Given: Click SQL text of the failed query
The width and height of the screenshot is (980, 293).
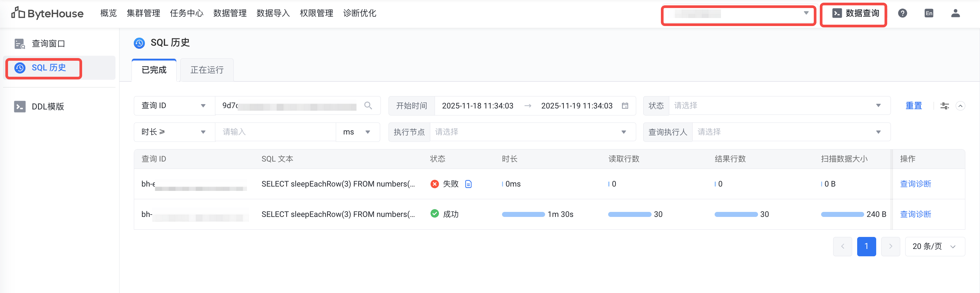Looking at the screenshot, I should (x=338, y=184).
